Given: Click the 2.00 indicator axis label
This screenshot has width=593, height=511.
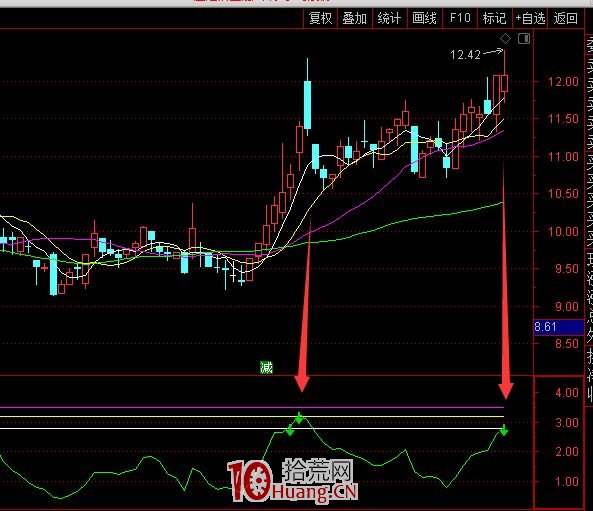Looking at the screenshot, I should point(567,452).
